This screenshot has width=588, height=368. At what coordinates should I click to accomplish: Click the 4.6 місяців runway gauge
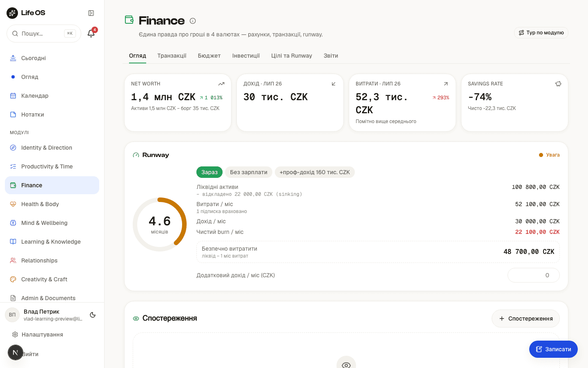(160, 224)
